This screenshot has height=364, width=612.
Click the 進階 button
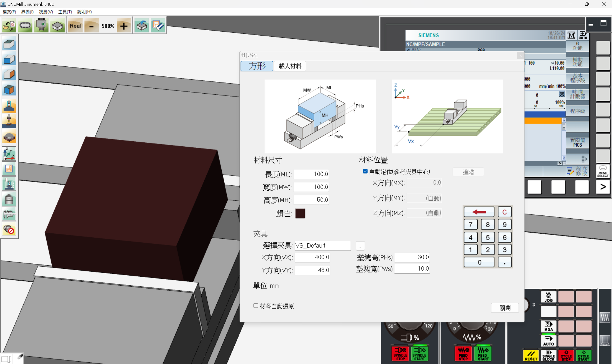[468, 172]
